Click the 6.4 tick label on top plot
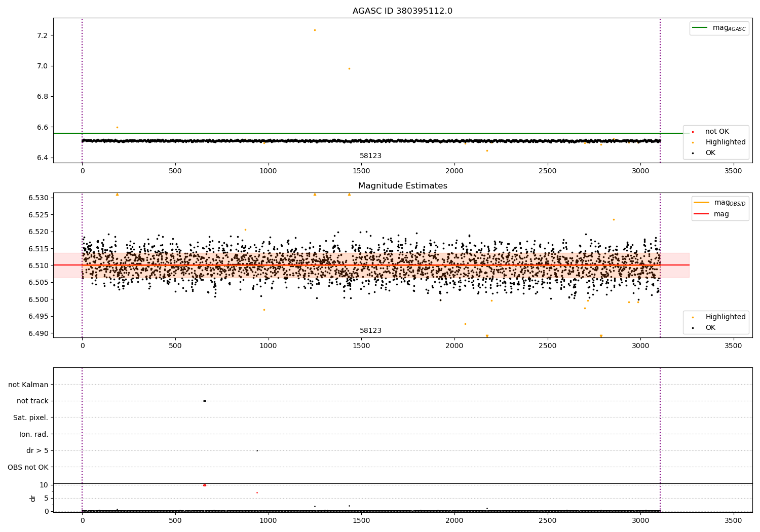760x532 pixels. [42, 158]
